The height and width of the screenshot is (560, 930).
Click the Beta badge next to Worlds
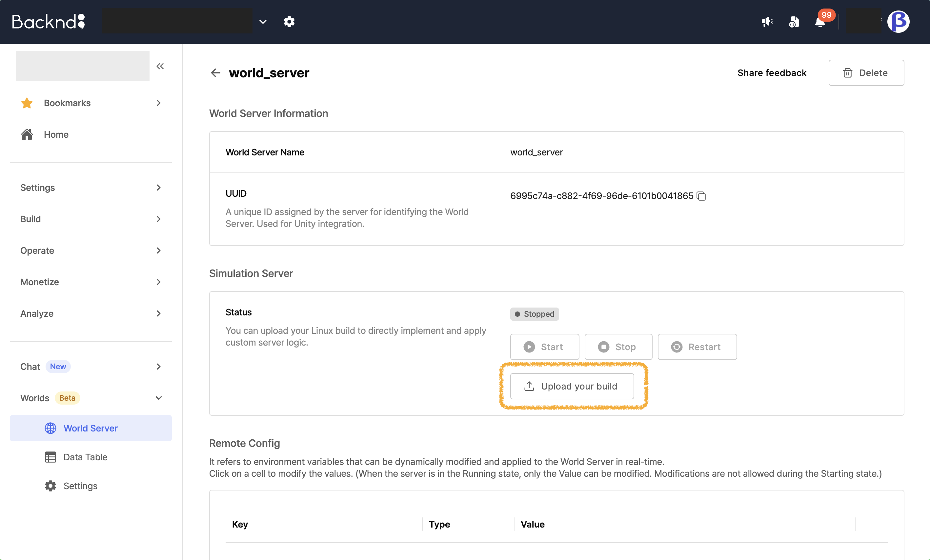point(67,398)
